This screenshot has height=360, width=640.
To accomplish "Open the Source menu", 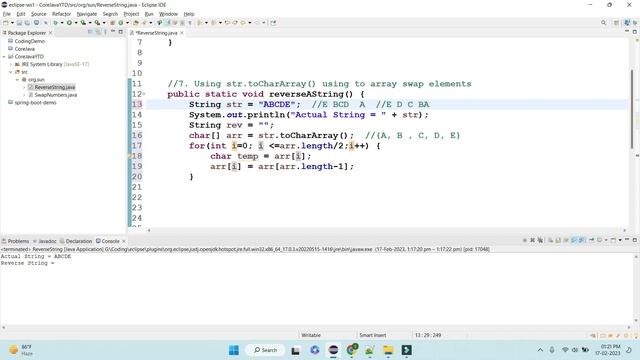I will click(39, 14).
